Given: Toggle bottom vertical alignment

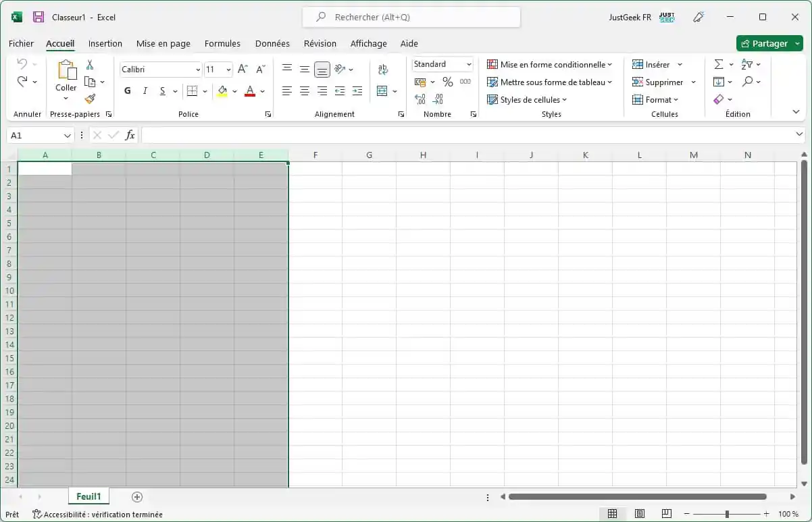Looking at the screenshot, I should [x=322, y=69].
